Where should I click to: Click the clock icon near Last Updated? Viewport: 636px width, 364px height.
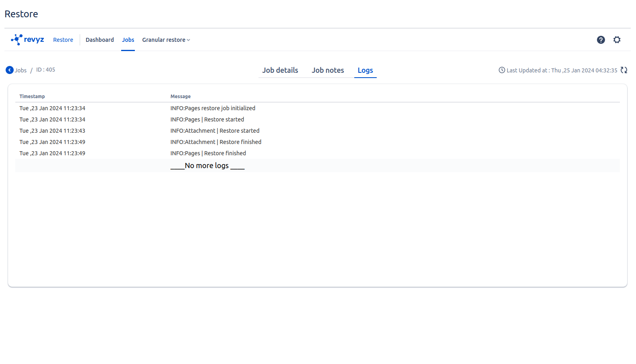tap(502, 70)
